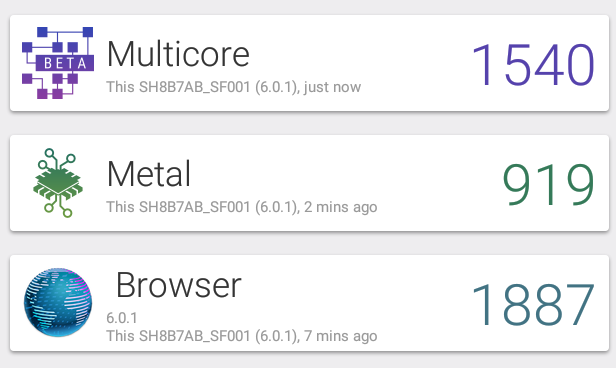Tap the 1540 Multicore score
Viewport: 616px width, 368px height.
(533, 65)
